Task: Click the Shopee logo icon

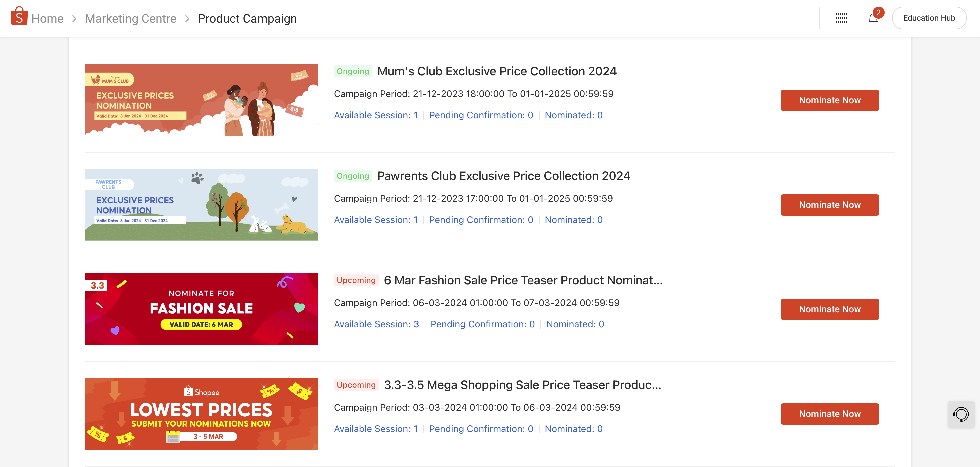Action: (x=19, y=17)
